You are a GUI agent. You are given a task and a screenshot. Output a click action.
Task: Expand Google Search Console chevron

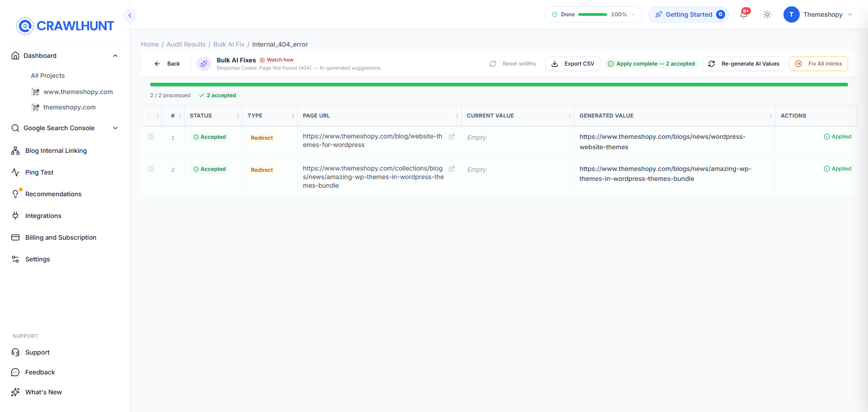coord(115,128)
